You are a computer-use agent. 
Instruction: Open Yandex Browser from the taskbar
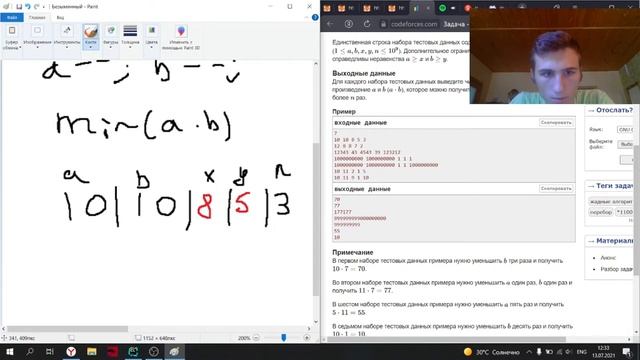pos(71,352)
